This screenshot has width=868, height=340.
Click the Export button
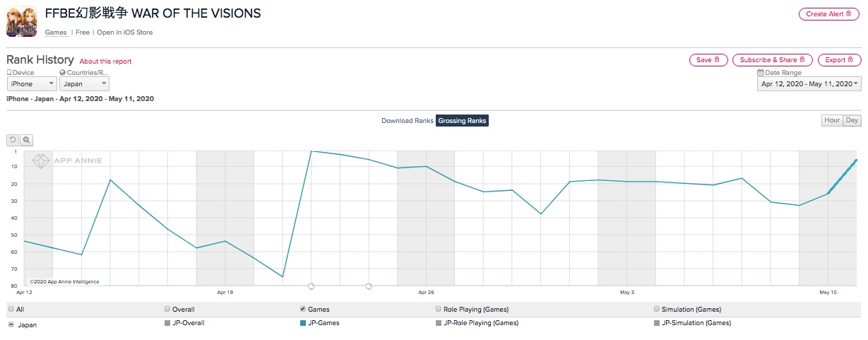point(840,60)
